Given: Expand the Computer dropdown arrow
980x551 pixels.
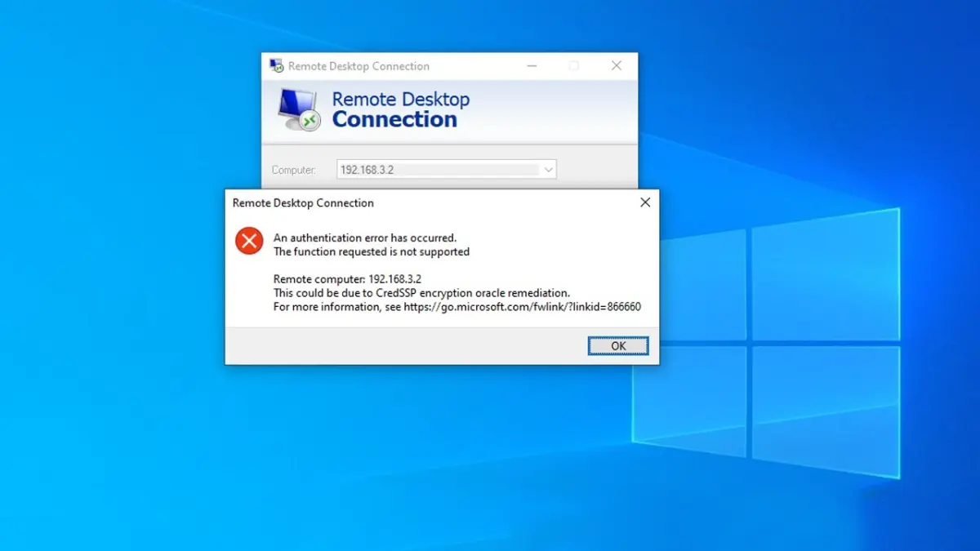Looking at the screenshot, I should click(x=549, y=170).
